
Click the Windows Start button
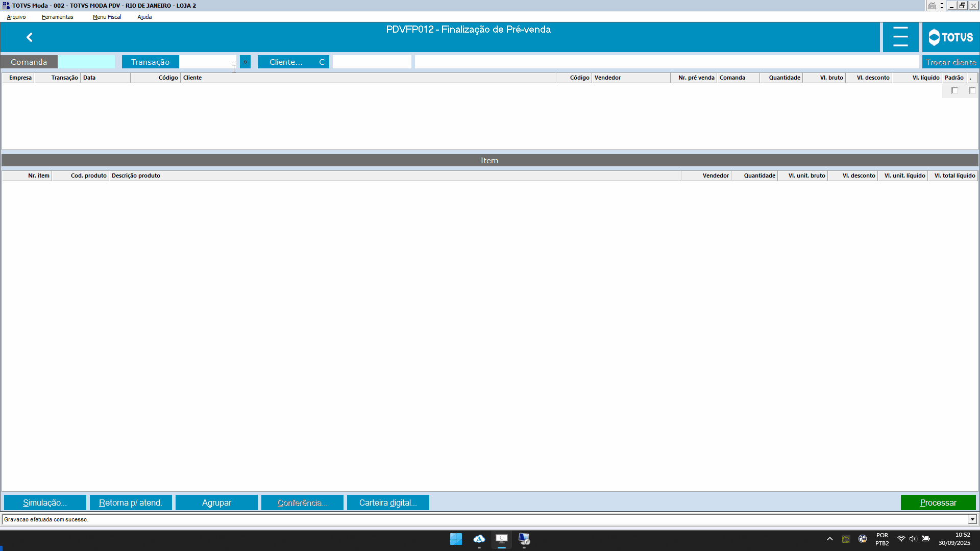point(456,539)
